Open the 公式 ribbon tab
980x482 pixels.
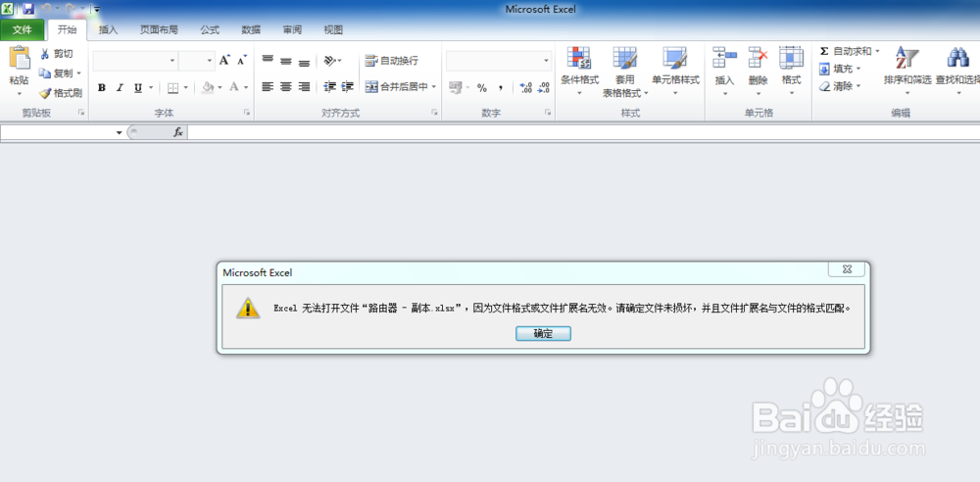(210, 29)
